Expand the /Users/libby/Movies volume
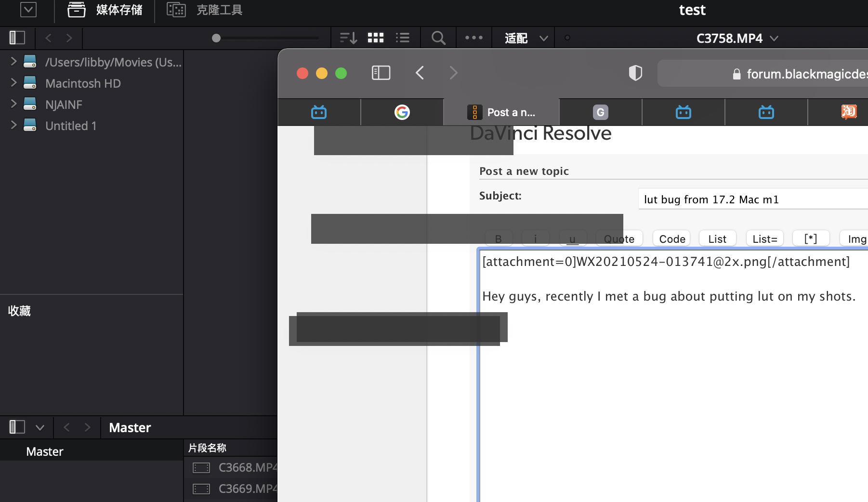 click(x=13, y=61)
